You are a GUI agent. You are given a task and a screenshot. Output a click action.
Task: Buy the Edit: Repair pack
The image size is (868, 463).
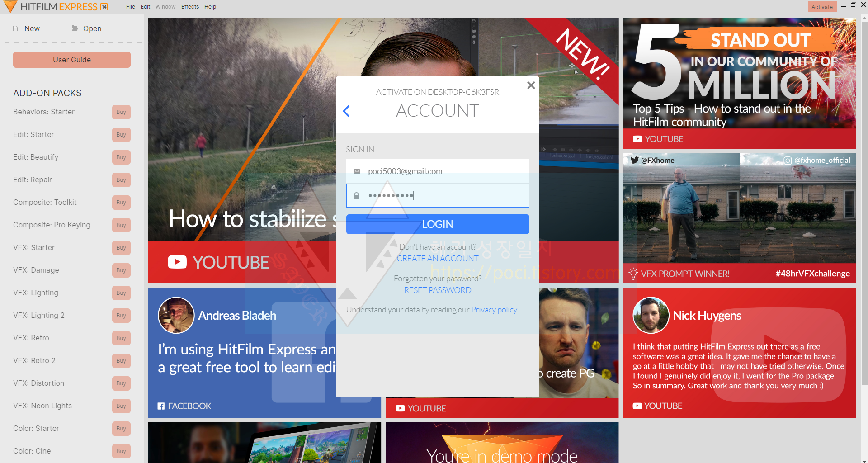(121, 180)
